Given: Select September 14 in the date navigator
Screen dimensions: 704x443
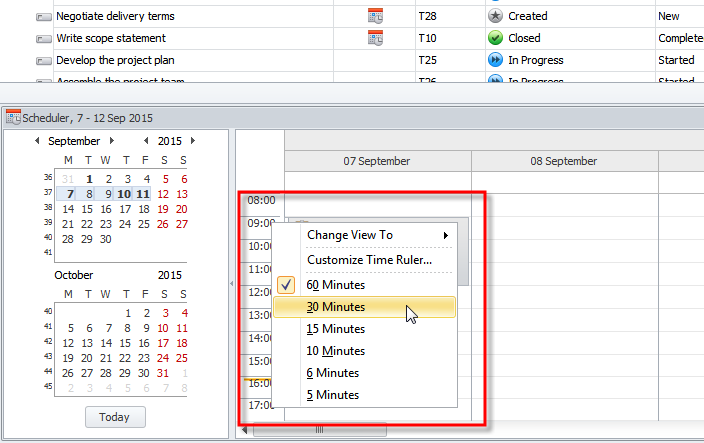Looking at the screenshot, I should point(68,209).
